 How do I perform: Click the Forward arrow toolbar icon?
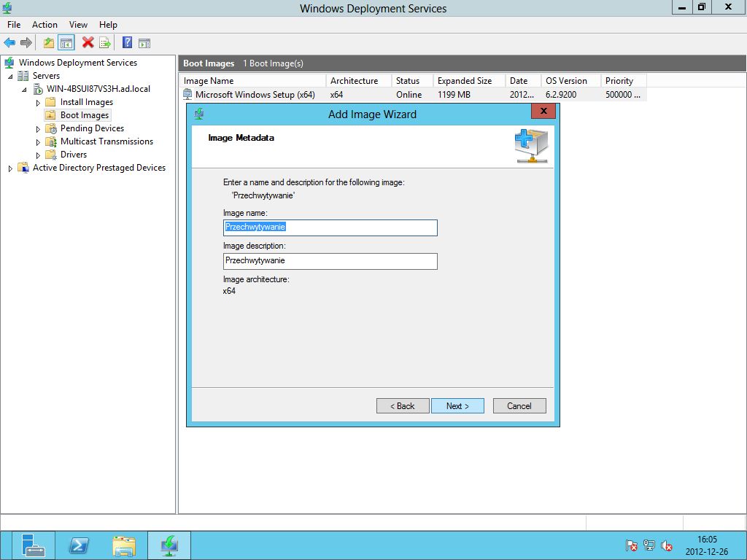point(26,43)
